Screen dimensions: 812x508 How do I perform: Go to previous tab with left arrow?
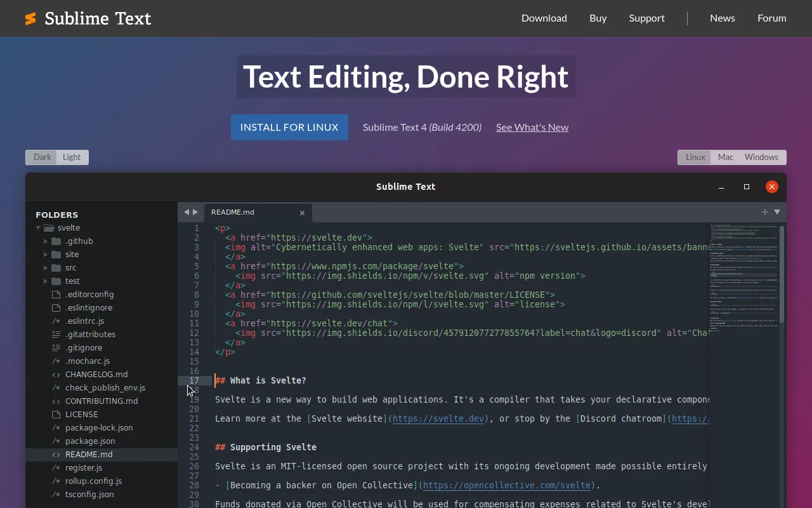pyautogui.click(x=187, y=212)
